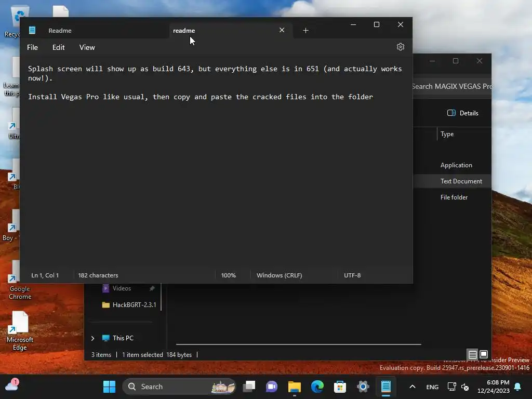Open Settings from taskbar
532x399 pixels.
coord(363,387)
